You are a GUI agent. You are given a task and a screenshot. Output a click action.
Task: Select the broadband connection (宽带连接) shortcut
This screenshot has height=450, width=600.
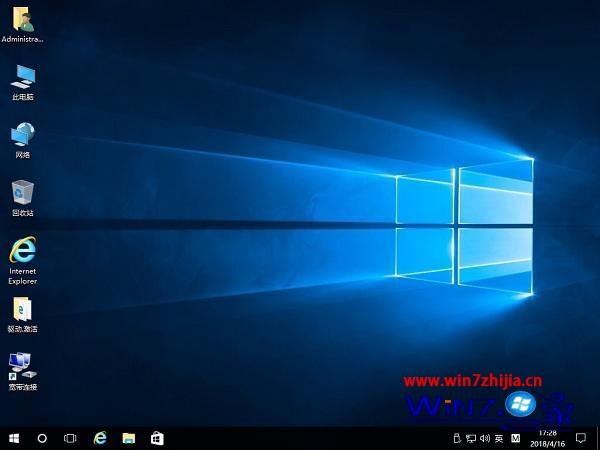pos(23,372)
